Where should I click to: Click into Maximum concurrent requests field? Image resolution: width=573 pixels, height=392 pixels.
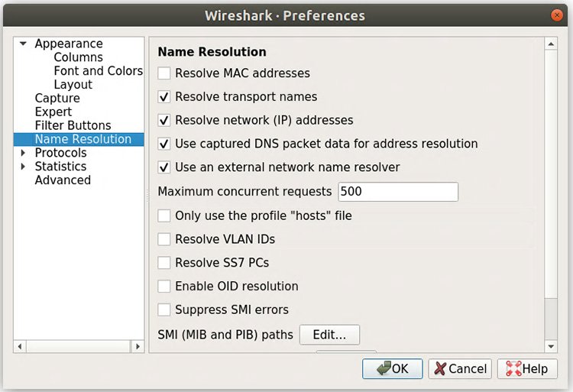397,192
